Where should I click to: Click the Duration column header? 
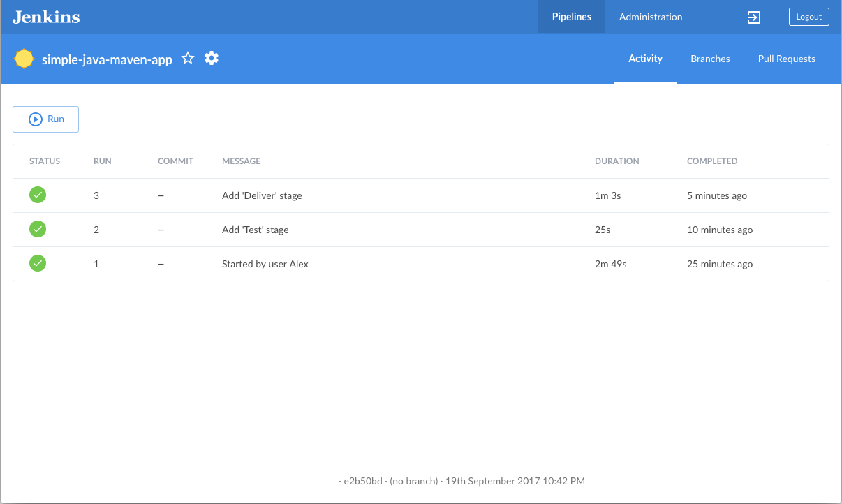pyautogui.click(x=616, y=161)
